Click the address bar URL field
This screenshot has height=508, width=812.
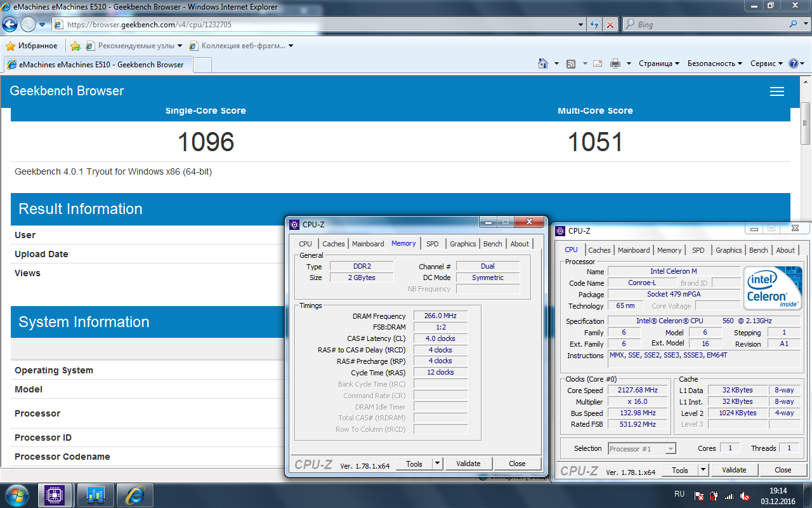(x=314, y=25)
